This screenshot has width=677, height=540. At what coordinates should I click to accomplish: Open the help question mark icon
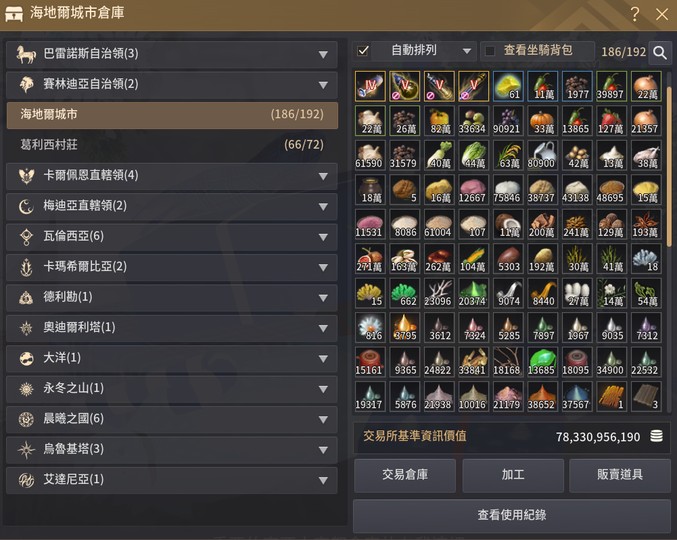pos(635,14)
